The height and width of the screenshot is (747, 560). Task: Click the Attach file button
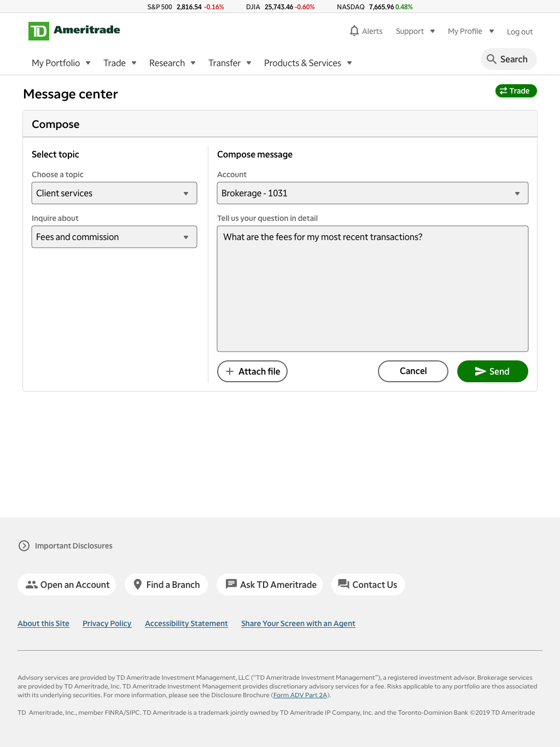pos(252,371)
